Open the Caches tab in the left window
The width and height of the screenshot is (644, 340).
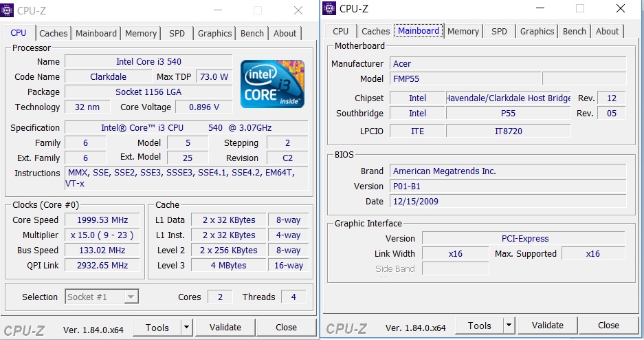click(x=54, y=33)
